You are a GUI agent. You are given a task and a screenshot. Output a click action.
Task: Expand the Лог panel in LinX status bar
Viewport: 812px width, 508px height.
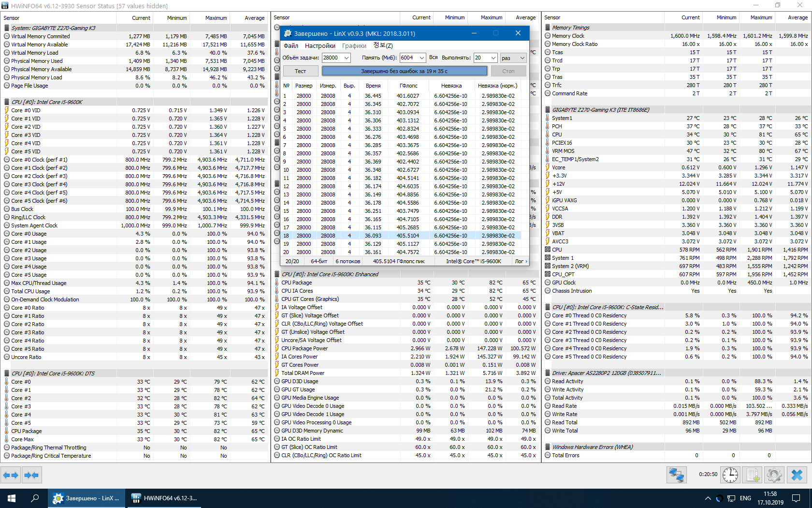(521, 261)
